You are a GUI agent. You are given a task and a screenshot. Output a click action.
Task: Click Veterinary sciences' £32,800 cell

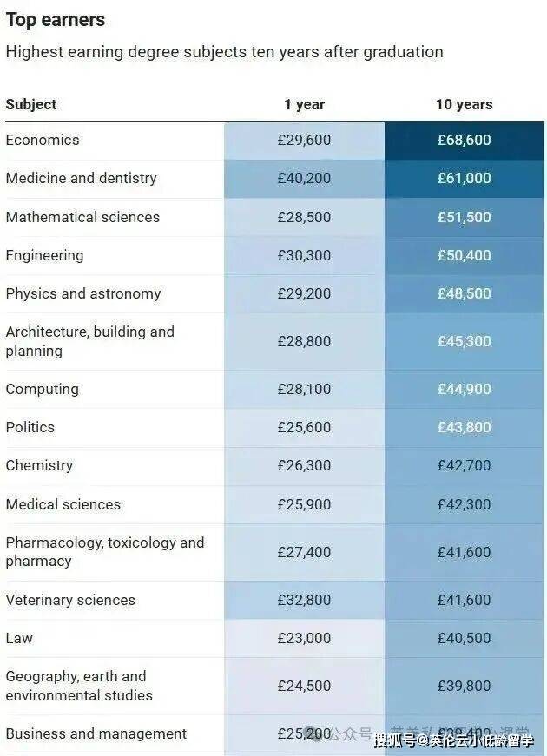pyautogui.click(x=304, y=600)
